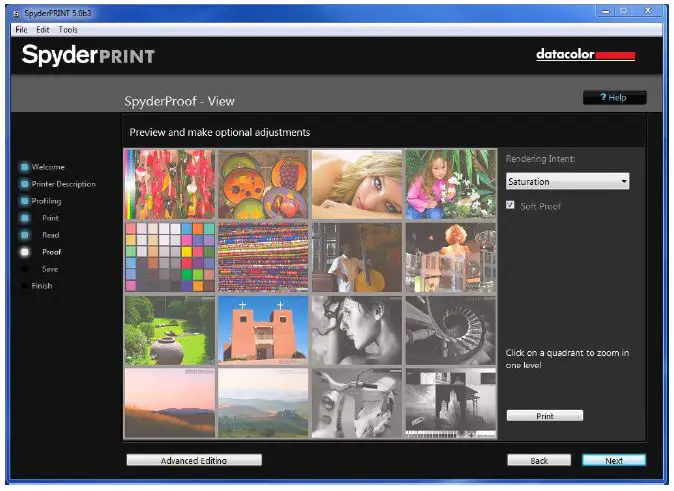Zoom into the blonde woman portrait
Screen dimensions: 674x491
(357, 184)
